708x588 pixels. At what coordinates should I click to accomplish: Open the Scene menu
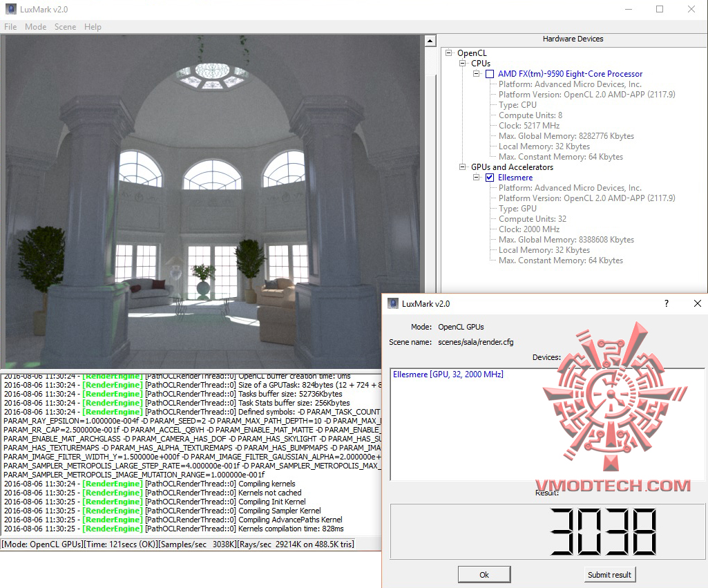click(x=66, y=27)
